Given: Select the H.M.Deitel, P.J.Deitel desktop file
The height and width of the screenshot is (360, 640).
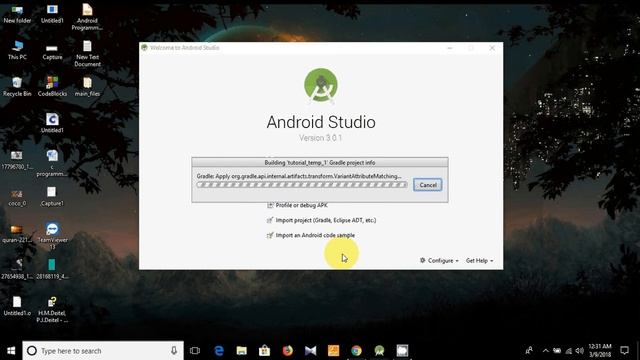Looking at the screenshot, I should (52, 309).
